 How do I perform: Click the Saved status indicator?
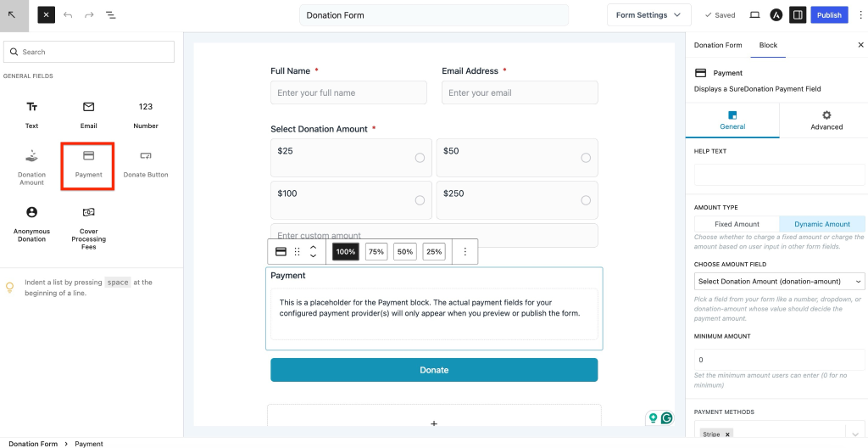coord(720,15)
